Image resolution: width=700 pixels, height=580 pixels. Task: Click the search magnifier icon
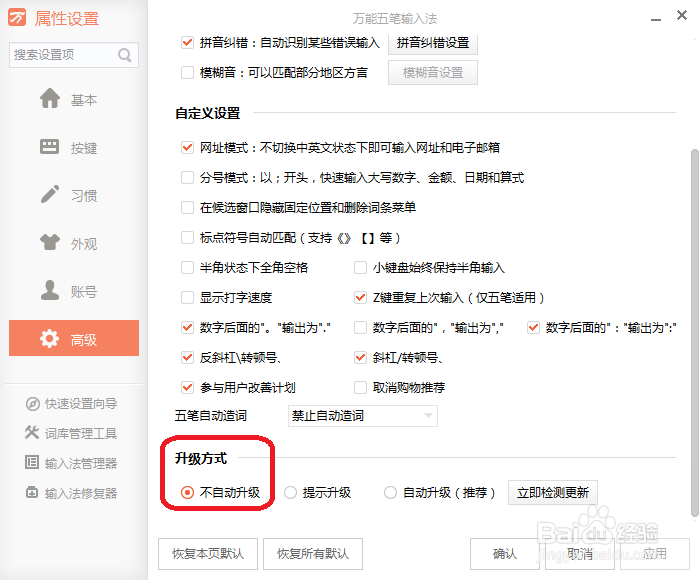tap(125, 55)
